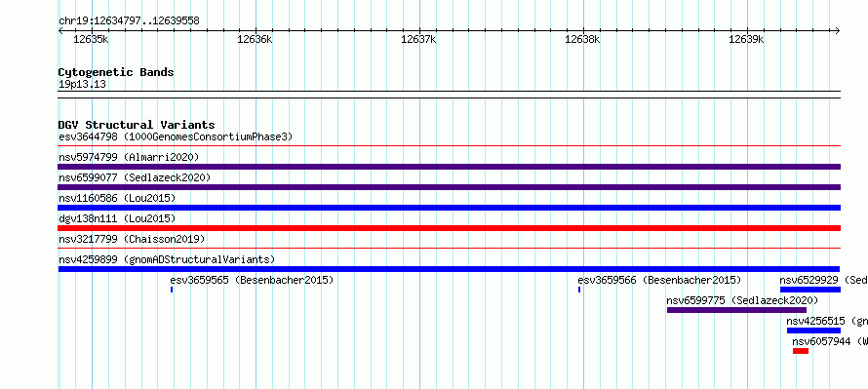This screenshot has width=868, height=389.
Task: Open the esv3659566 (Besenbacher2015) label
Action: click(x=659, y=280)
